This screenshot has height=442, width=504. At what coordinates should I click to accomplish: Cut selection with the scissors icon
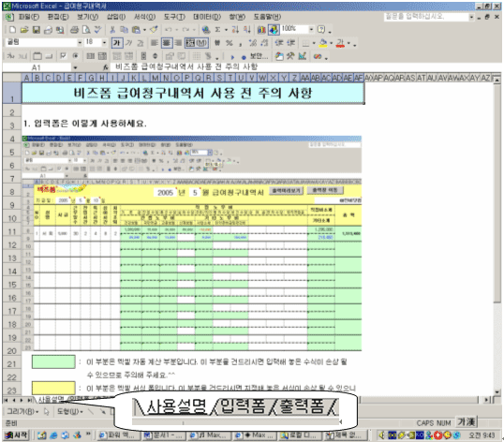[112, 30]
